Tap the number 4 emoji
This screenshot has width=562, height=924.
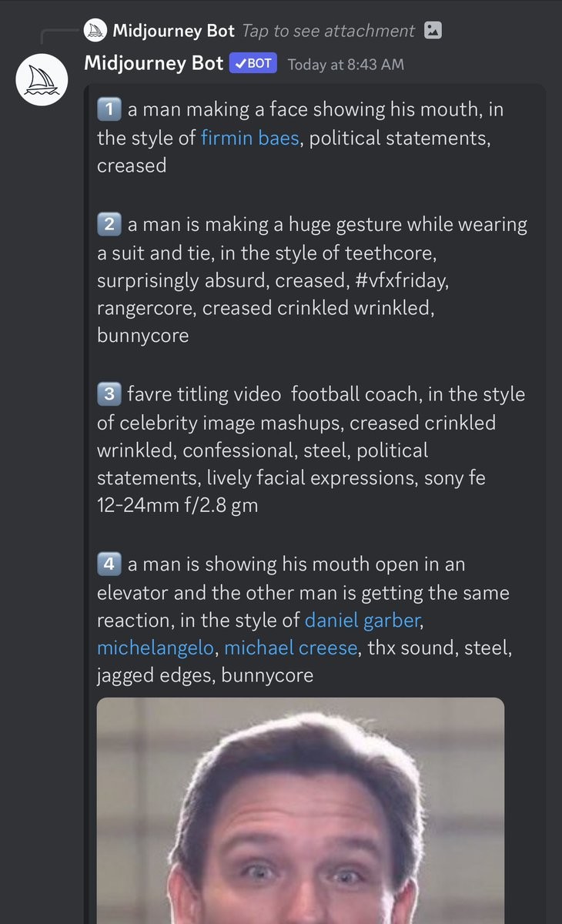[108, 564]
